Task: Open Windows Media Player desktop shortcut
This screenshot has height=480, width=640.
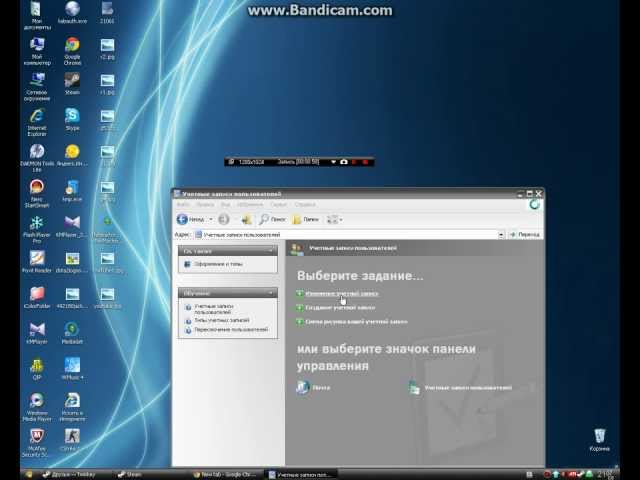Action: pos(37,407)
